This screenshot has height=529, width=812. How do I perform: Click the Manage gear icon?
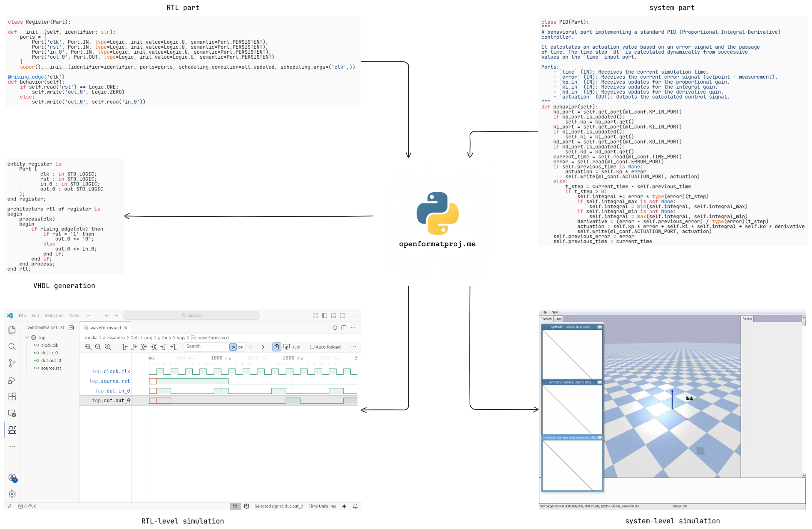coord(12,494)
